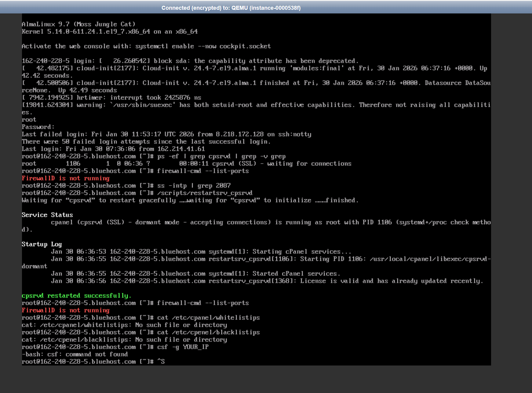The image size is (532, 393).
Task: Click the "systemctl enable --now cockpit.socket" hint
Action: pos(203,46)
